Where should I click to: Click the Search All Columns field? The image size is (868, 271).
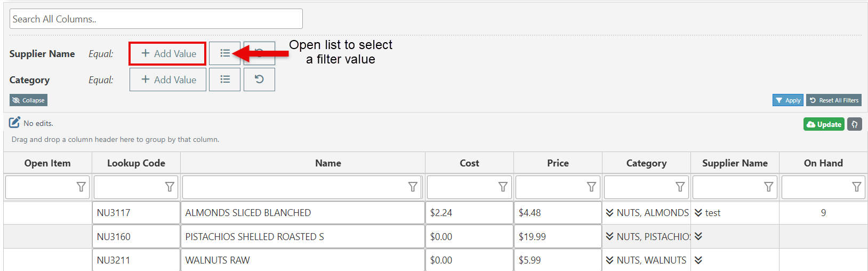(156, 19)
